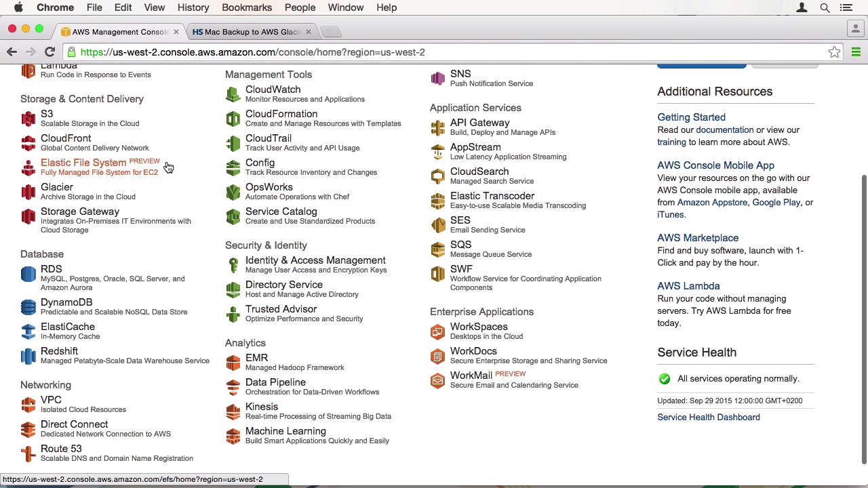Click the address bar URL field
The width and height of the screenshot is (868, 488).
click(448, 52)
